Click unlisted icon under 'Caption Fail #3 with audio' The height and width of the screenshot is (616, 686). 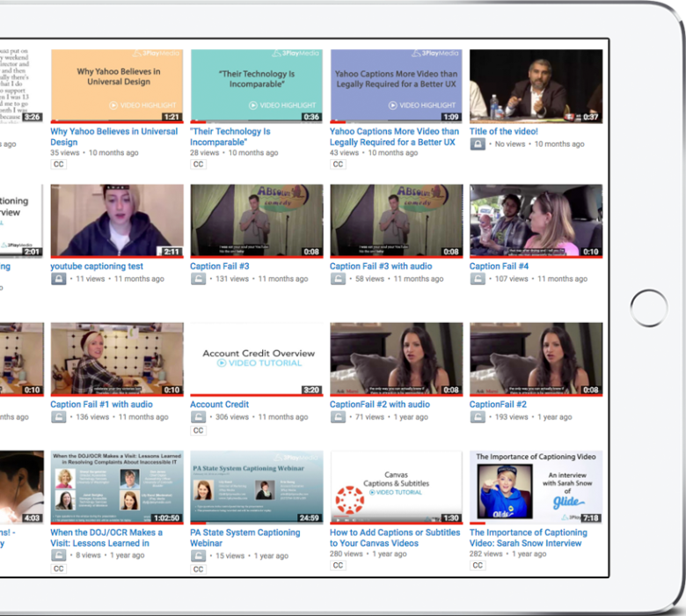[338, 279]
